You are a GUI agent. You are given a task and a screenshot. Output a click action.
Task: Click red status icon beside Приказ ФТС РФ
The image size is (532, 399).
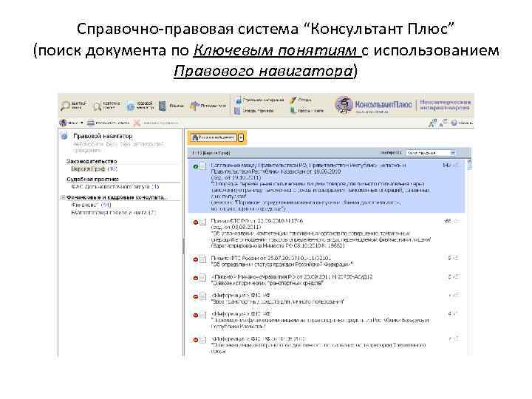tap(195, 222)
